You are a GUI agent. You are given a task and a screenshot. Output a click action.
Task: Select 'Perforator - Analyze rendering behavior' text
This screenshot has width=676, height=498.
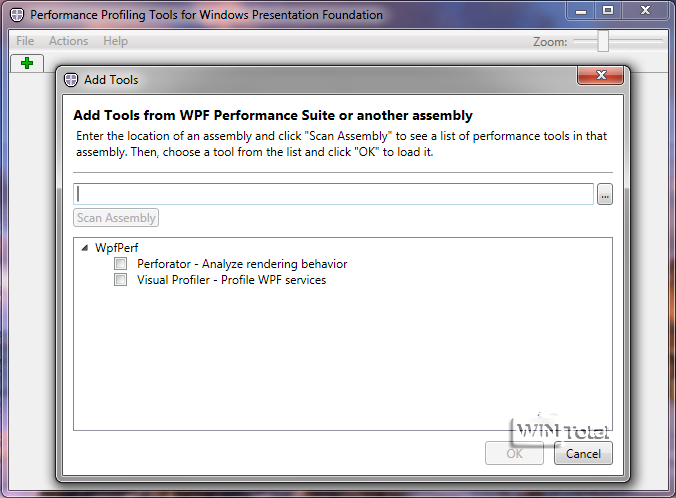pos(242,264)
